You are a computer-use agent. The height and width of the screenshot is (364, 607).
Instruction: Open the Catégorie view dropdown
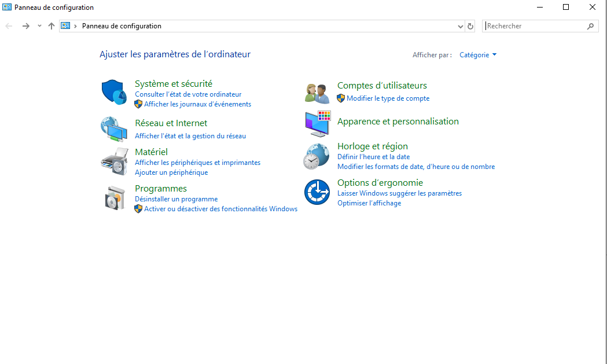(478, 55)
